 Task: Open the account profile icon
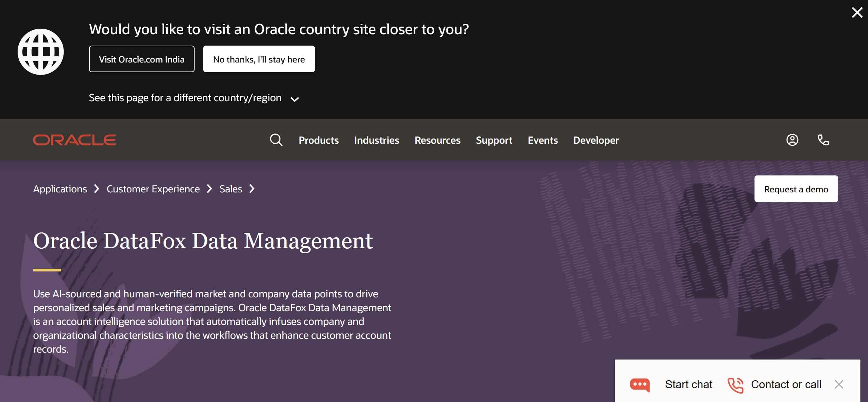point(792,140)
